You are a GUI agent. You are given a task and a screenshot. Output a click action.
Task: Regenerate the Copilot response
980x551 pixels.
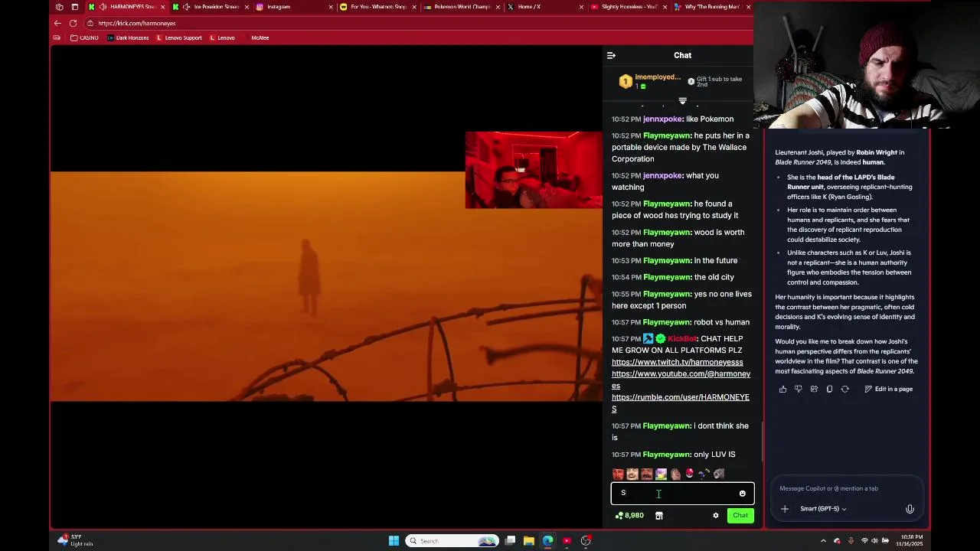[845, 390]
